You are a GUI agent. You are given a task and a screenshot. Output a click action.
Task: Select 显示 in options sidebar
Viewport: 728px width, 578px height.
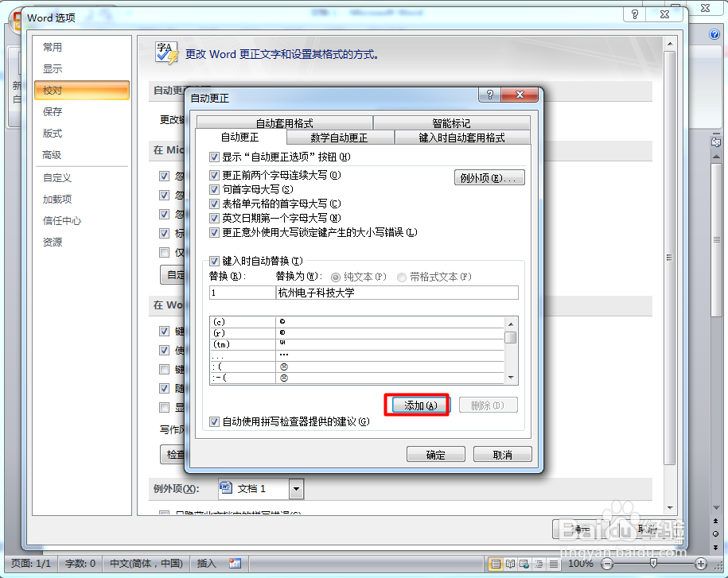82,69
